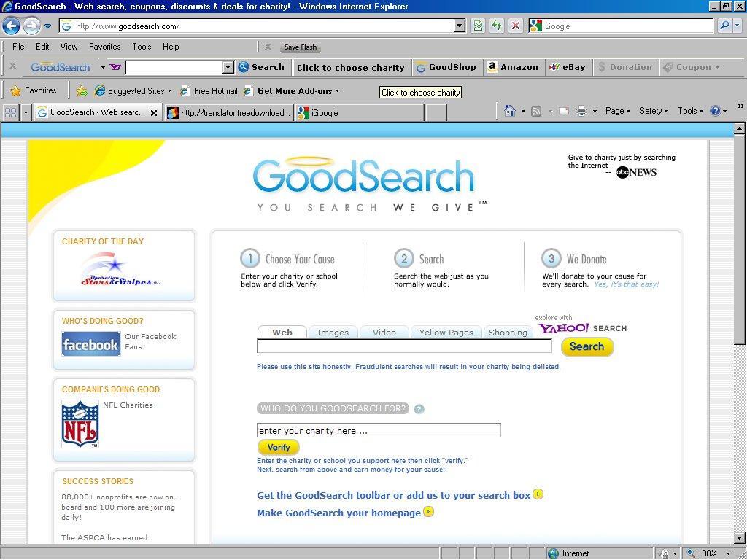Click the eBay toolbar button
The height and width of the screenshot is (560, 747).
[x=567, y=67]
